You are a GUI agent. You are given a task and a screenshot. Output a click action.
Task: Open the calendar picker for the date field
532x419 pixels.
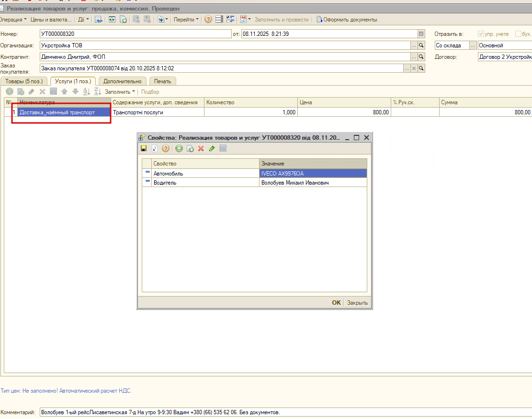421,33
